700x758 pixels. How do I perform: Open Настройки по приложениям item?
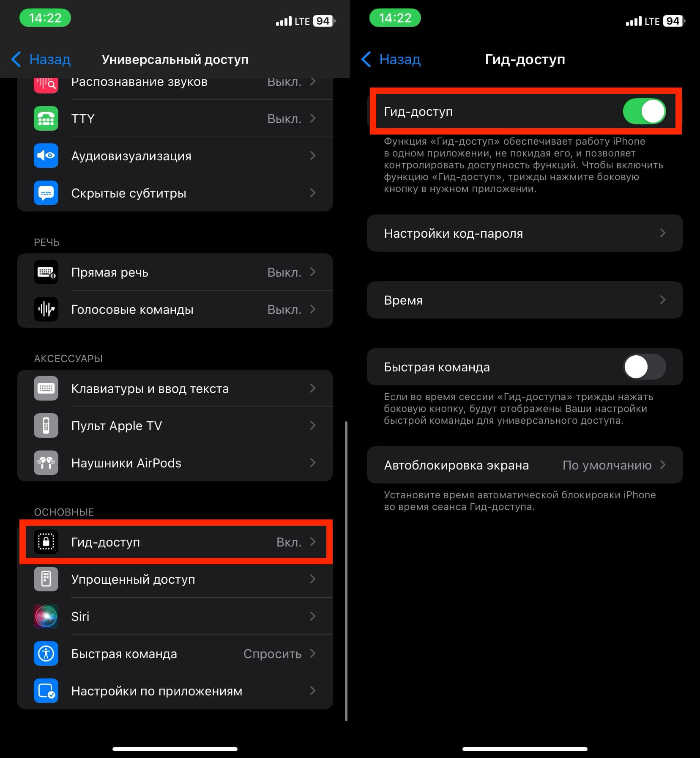[x=175, y=691]
